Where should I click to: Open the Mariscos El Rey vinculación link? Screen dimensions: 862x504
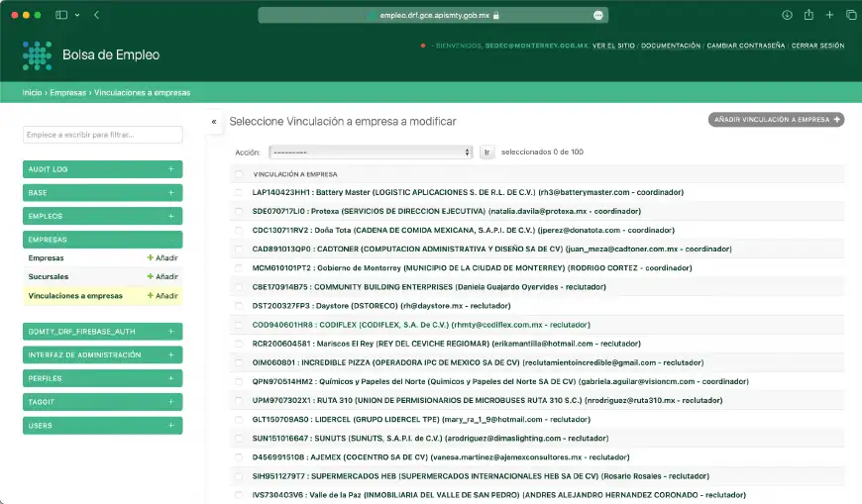[447, 344]
